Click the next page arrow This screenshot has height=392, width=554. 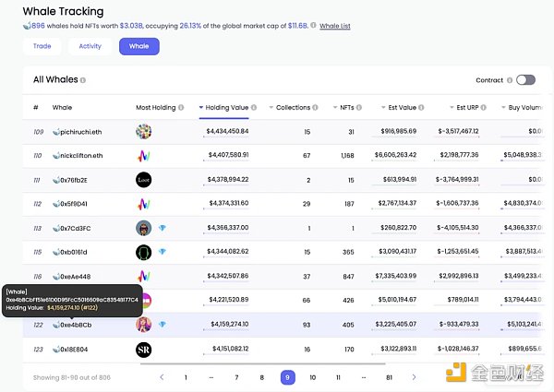(414, 377)
